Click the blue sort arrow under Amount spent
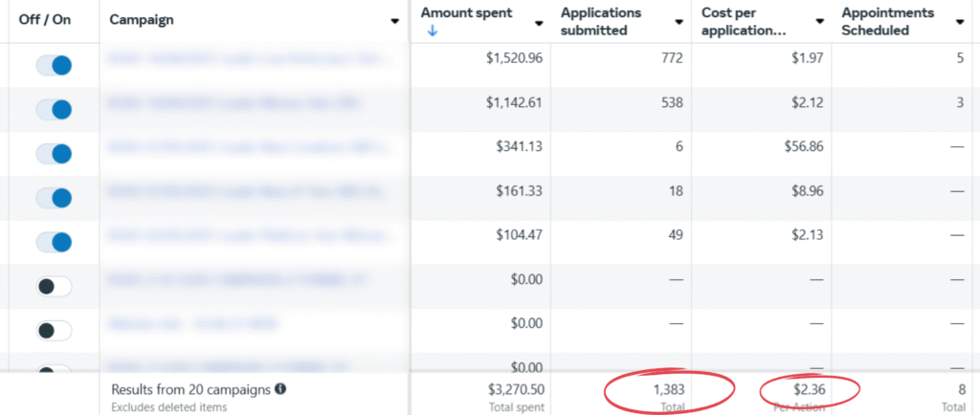The height and width of the screenshot is (415, 980). (x=431, y=31)
